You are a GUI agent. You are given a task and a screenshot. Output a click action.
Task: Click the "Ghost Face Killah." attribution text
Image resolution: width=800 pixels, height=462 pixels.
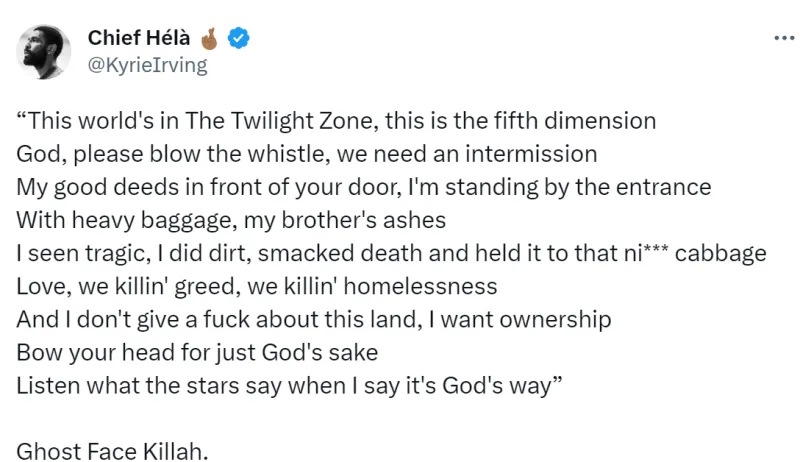pos(112,452)
